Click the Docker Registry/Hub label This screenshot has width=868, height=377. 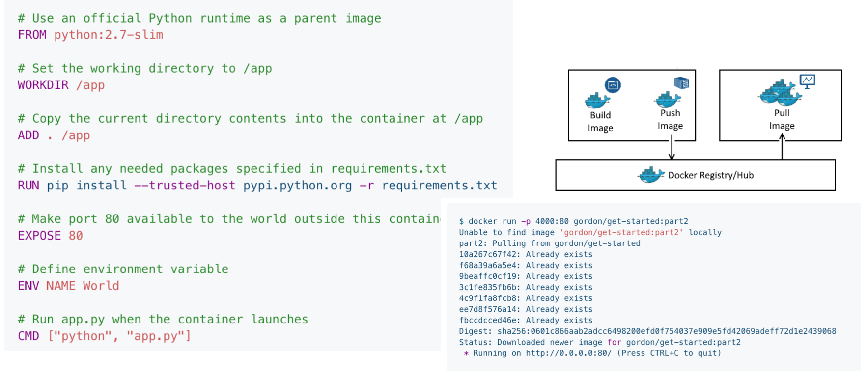(710, 175)
